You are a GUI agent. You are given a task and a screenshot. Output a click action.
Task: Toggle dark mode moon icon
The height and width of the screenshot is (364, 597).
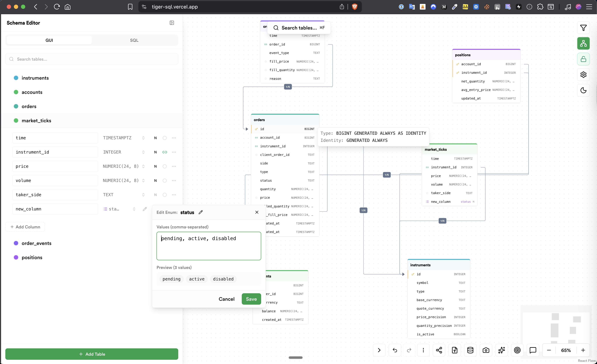point(583,90)
